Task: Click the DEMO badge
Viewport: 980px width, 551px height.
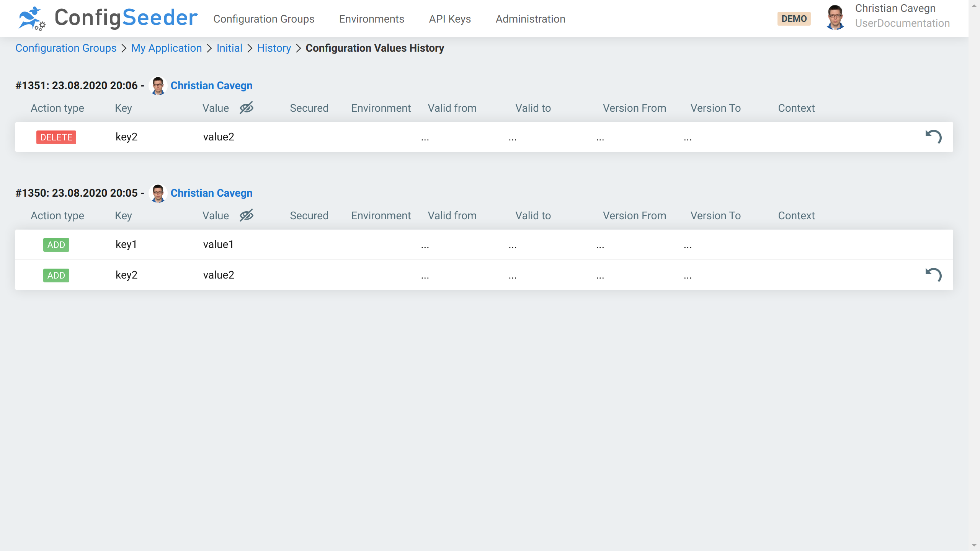Action: point(794,19)
